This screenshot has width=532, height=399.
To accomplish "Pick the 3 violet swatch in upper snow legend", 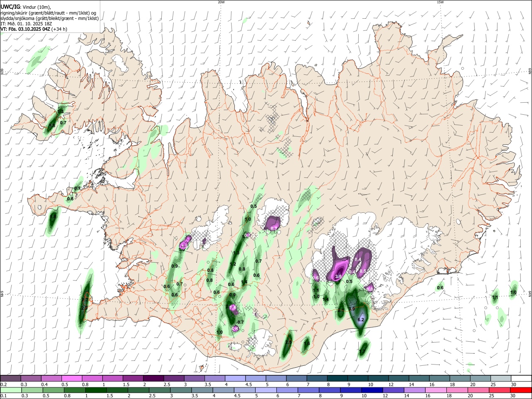I will [x=195, y=379].
